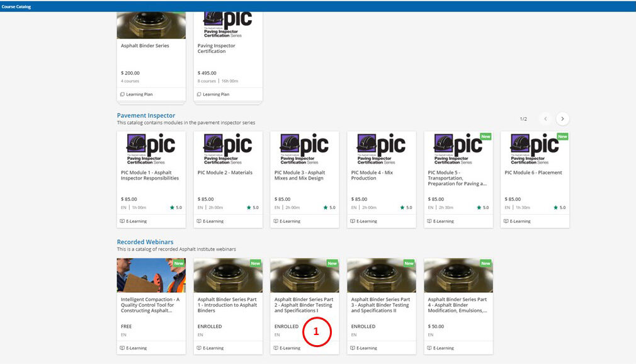Click Asphalt Binder Series Part 3 thumbnail
This screenshot has height=364, width=636.
click(x=381, y=275)
